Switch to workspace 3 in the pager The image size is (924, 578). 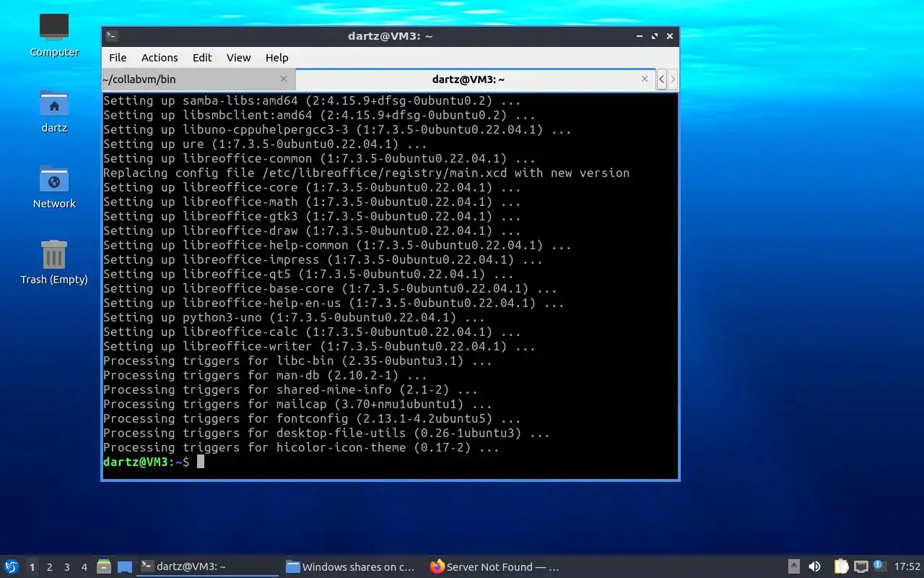pos(66,567)
